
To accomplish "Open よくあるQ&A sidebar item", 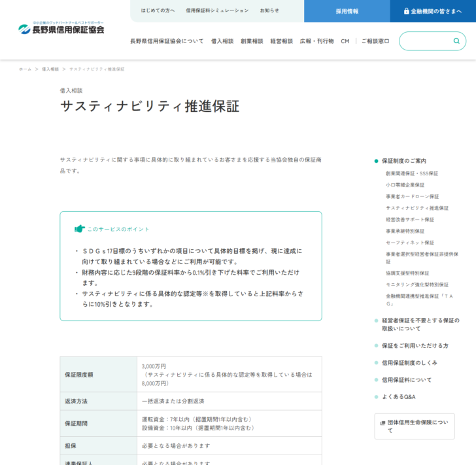I will pos(399,397).
